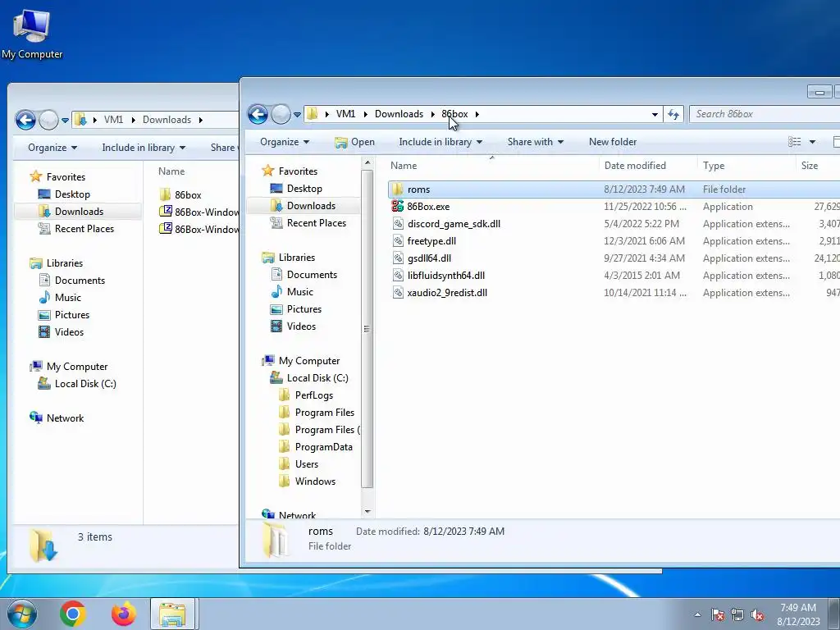
Task: Open Desktop in front window sidebar
Action: tap(304, 189)
